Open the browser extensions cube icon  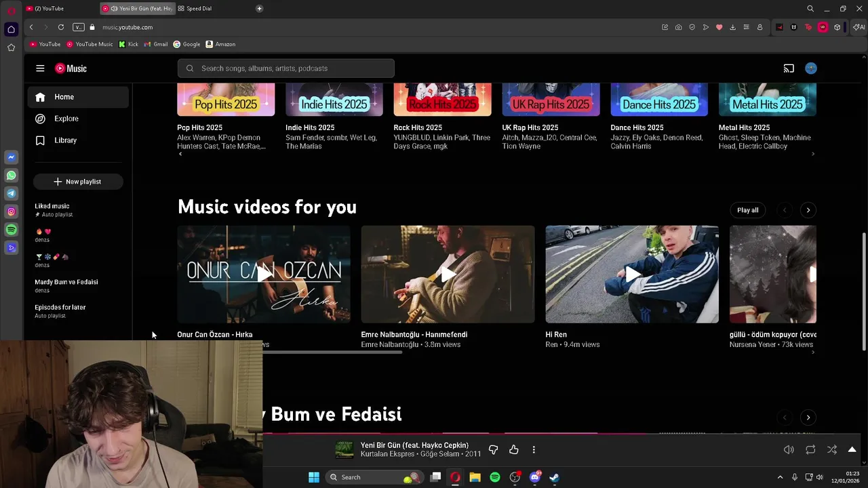(x=837, y=27)
